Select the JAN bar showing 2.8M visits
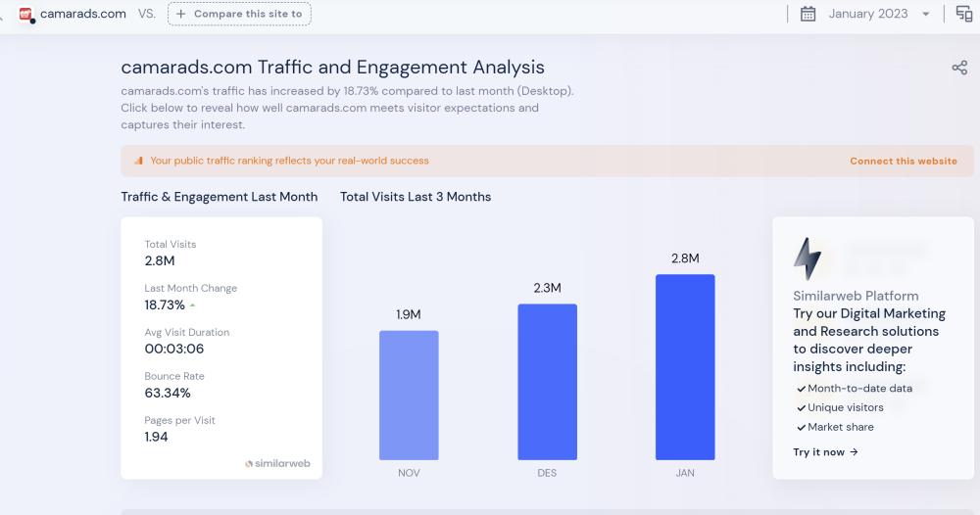This screenshot has width=980, height=515. tap(685, 367)
